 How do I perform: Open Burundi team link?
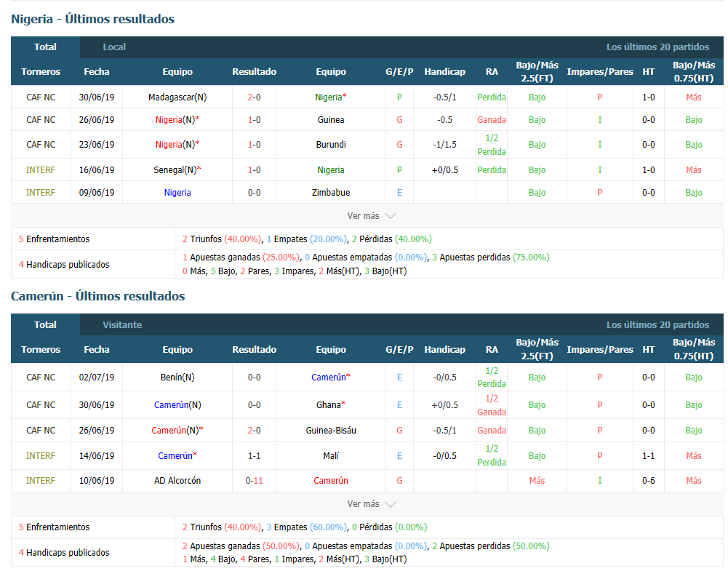coord(331,144)
